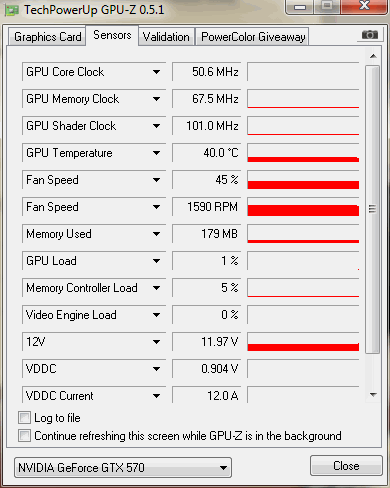Image resolution: width=390 pixels, height=488 pixels.
Task: Expand the Memory Used sensor dropdown
Action: click(x=156, y=234)
